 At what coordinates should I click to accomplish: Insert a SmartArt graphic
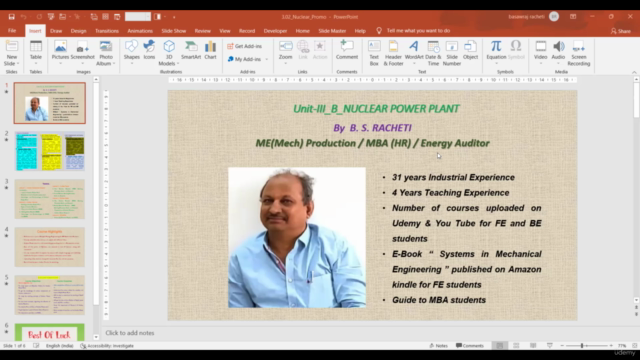tap(191, 50)
